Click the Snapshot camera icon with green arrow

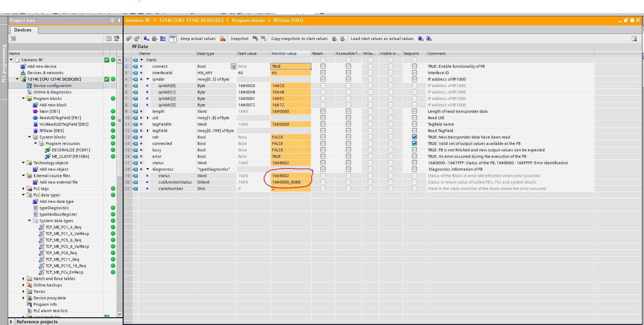255,39
